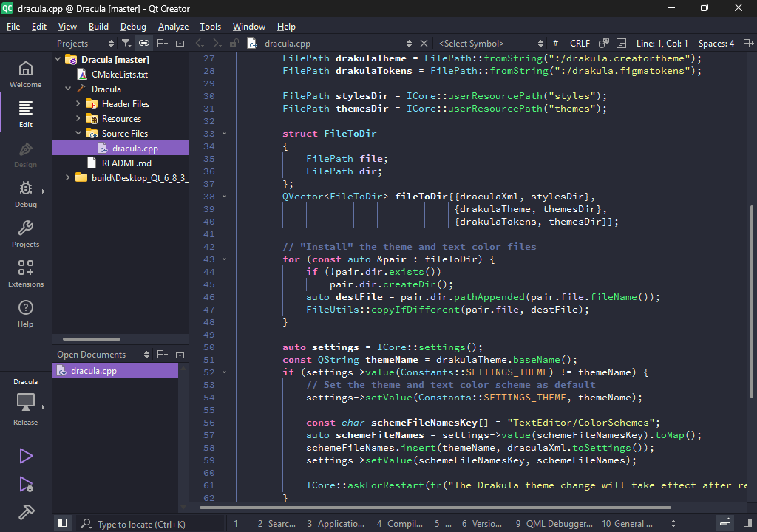
Task: Toggle the right sidebar visibility
Action: [748, 523]
